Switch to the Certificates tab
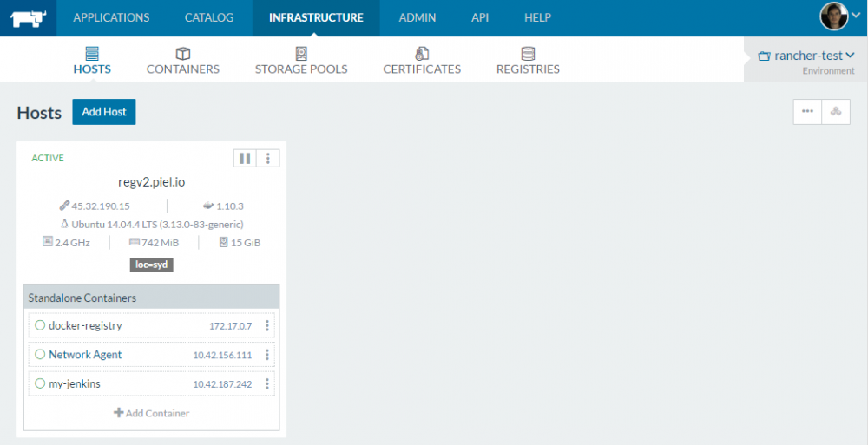The image size is (868, 445). (422, 61)
